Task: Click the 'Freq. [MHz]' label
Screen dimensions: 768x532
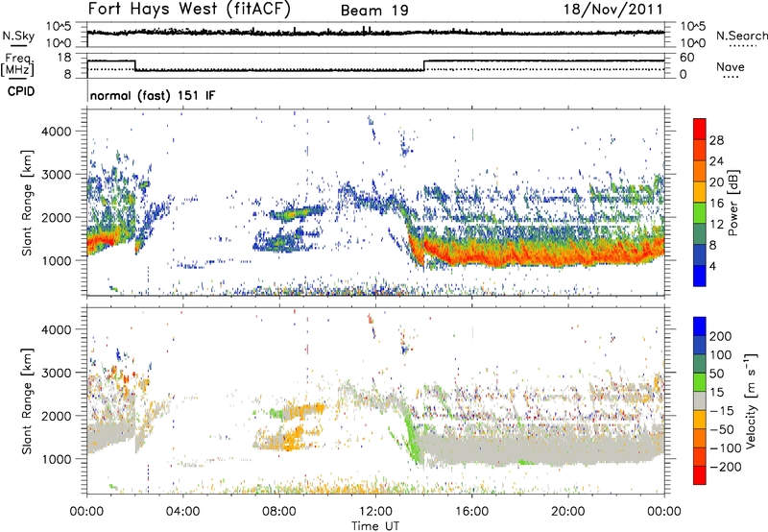Action: click(17, 64)
